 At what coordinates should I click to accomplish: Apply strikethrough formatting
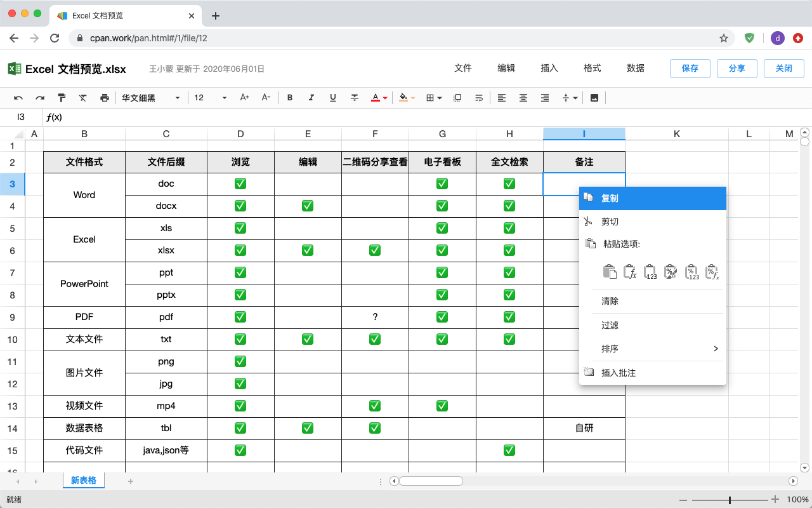tap(355, 98)
